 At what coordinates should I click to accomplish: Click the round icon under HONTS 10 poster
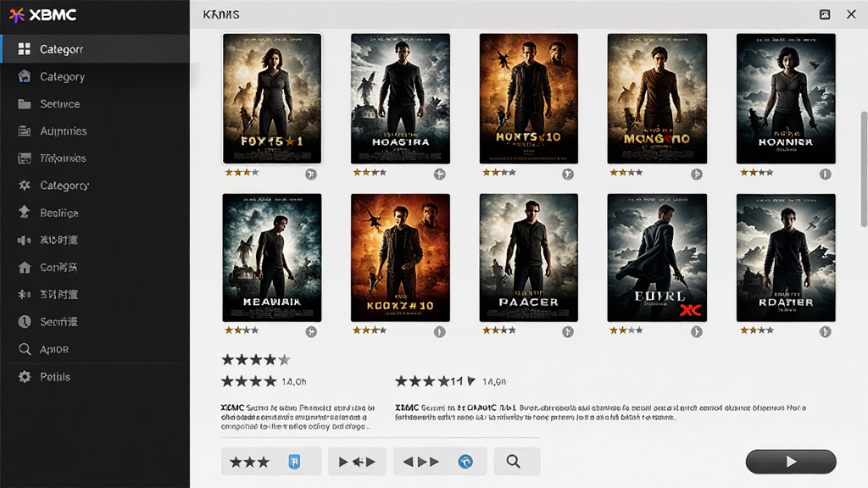pos(567,175)
